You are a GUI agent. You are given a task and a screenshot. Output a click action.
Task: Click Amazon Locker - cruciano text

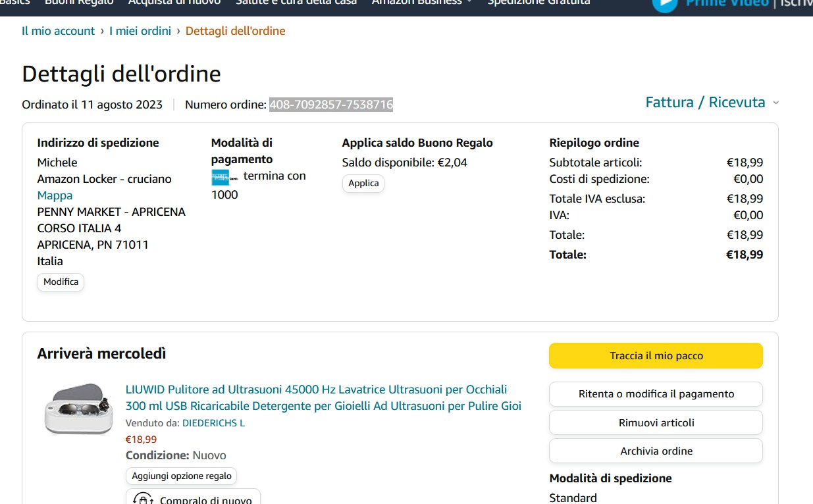click(x=104, y=179)
